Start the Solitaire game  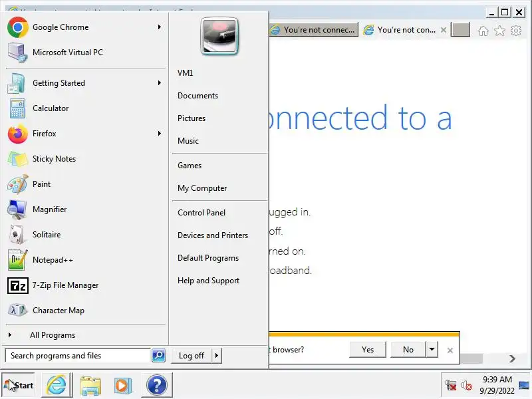85,235
